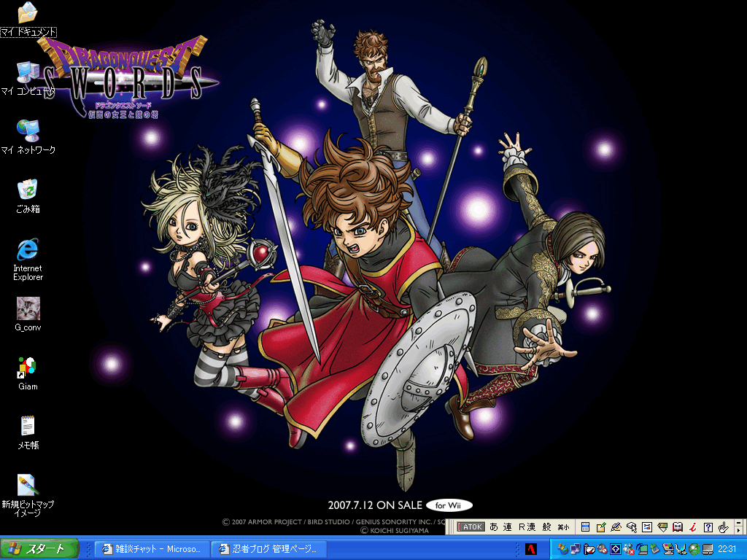Select the Giam shortcut icon
The height and width of the screenshot is (560, 747).
click(28, 374)
